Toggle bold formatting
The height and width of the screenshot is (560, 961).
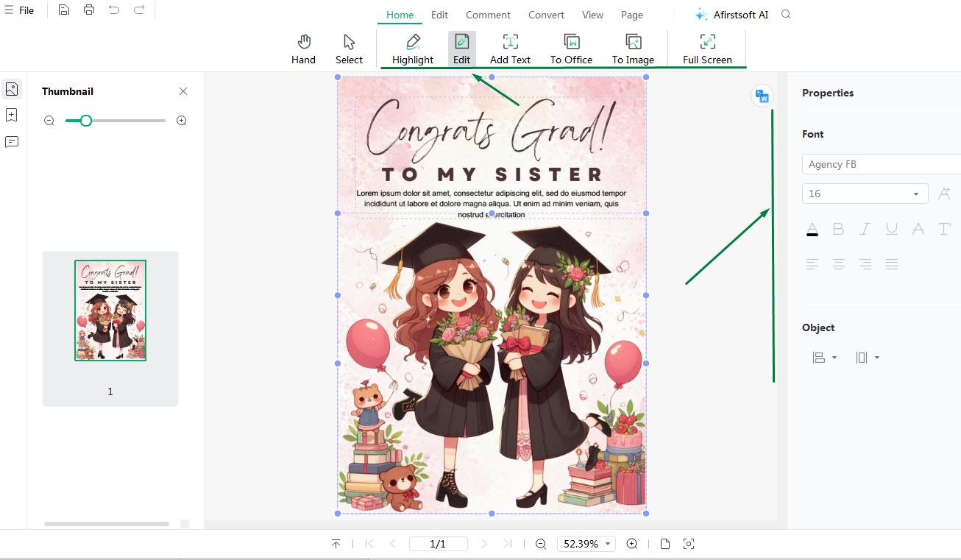pos(838,229)
